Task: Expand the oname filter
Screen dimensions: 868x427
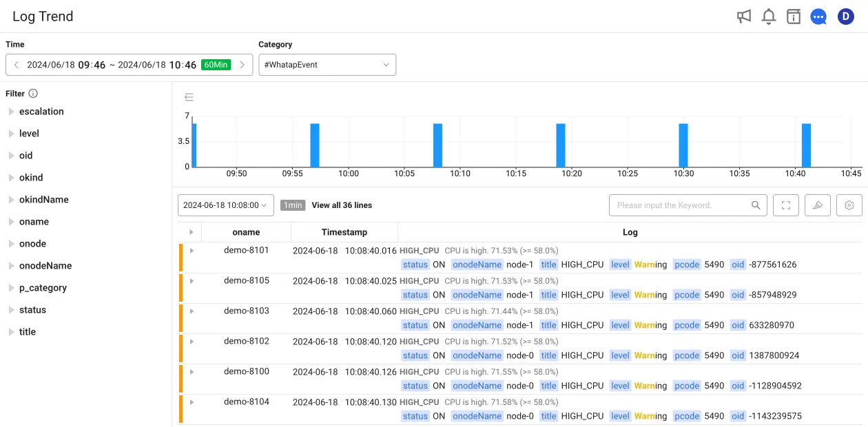Action: [x=11, y=222]
